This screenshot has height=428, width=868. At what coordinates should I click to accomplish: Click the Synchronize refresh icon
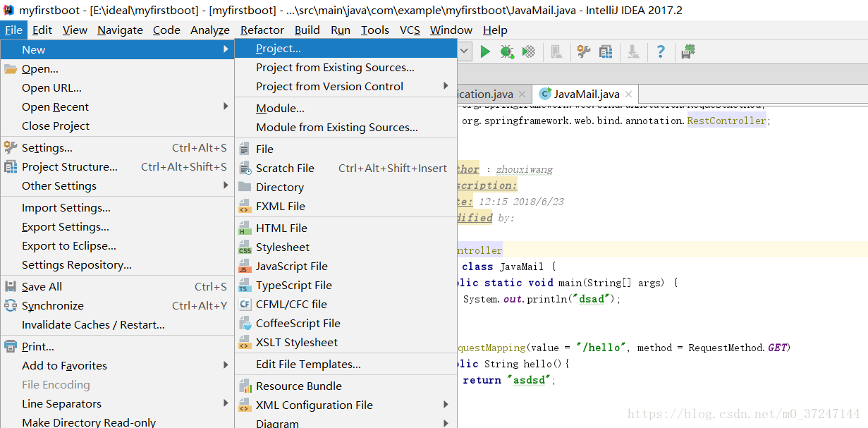pyautogui.click(x=11, y=305)
